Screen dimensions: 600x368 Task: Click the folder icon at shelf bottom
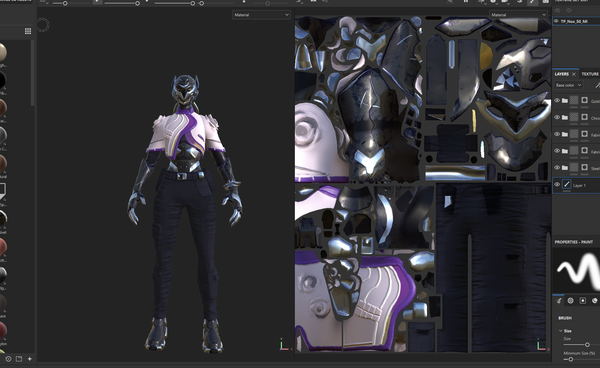click(x=19, y=359)
